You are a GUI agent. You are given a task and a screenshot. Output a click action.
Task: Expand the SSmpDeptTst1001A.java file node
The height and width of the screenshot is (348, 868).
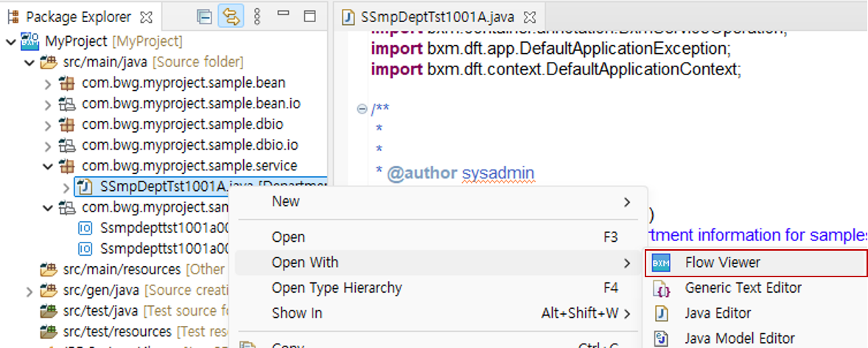point(67,187)
